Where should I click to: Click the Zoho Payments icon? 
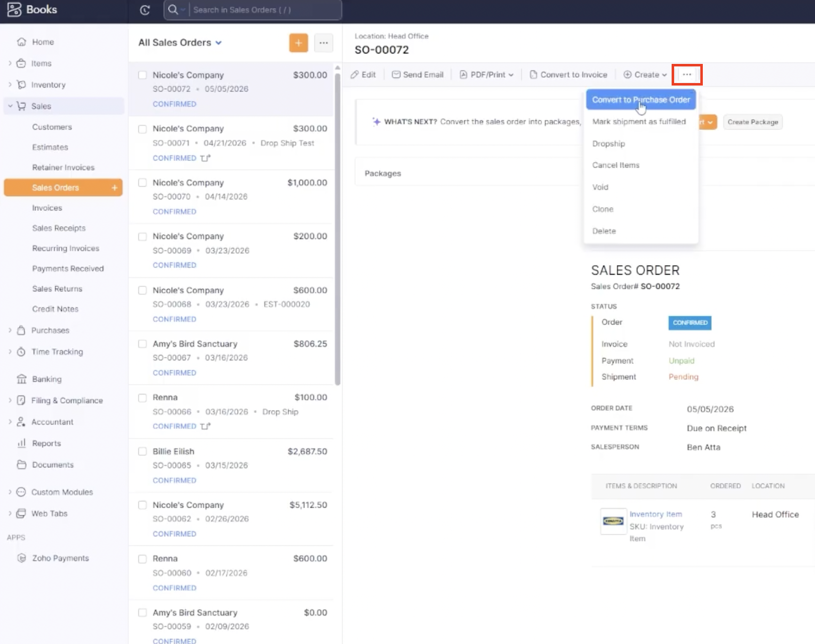click(21, 558)
